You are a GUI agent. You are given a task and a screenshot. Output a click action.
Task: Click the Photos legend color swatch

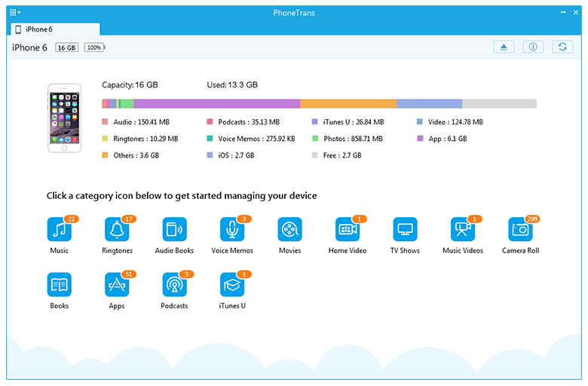pos(315,139)
